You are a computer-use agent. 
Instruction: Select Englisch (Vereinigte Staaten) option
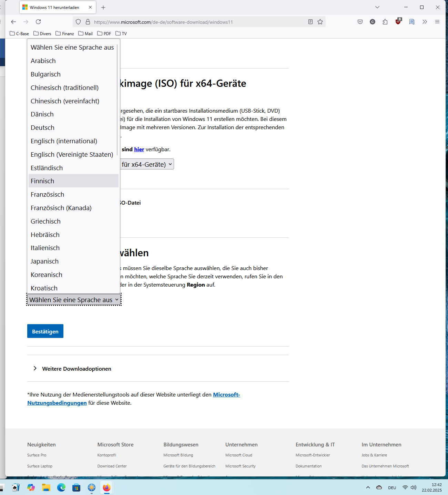[73, 154]
